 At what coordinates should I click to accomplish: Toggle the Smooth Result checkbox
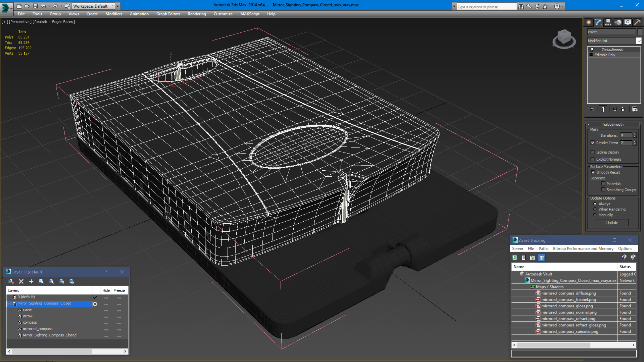[x=593, y=172]
